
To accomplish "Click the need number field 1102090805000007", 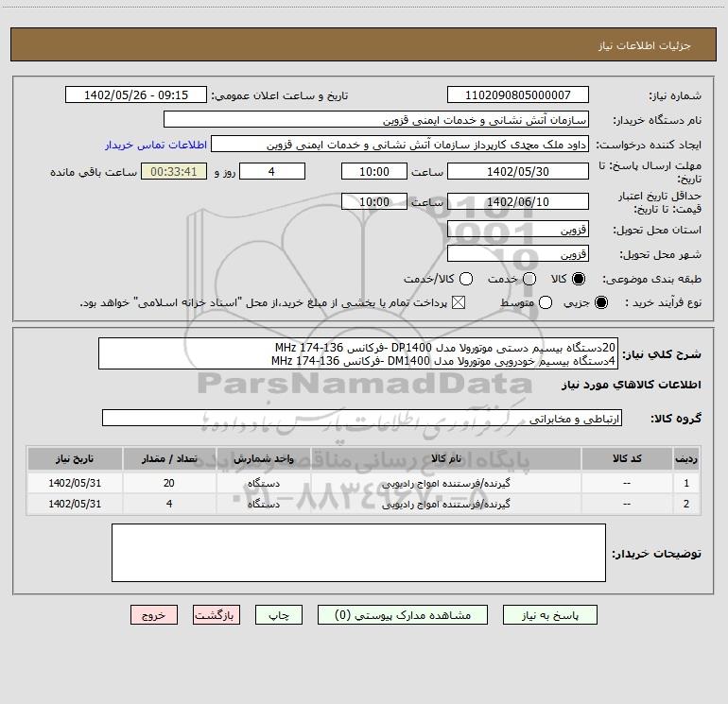I will (518, 94).
